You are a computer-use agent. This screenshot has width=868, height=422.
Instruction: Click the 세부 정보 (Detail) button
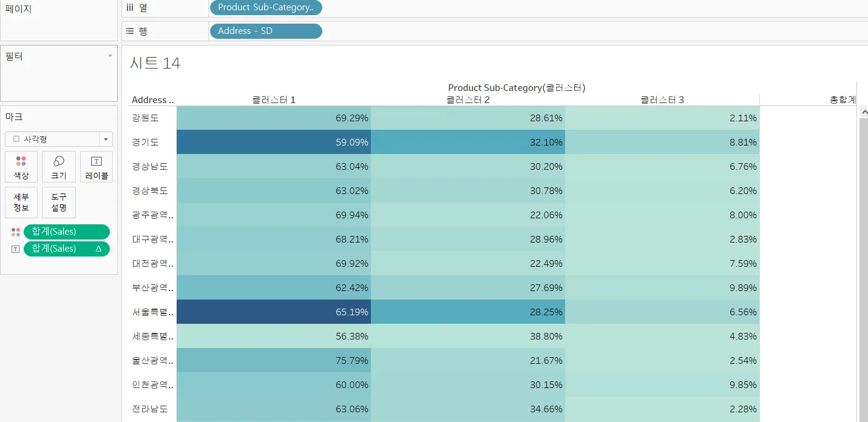click(x=21, y=203)
